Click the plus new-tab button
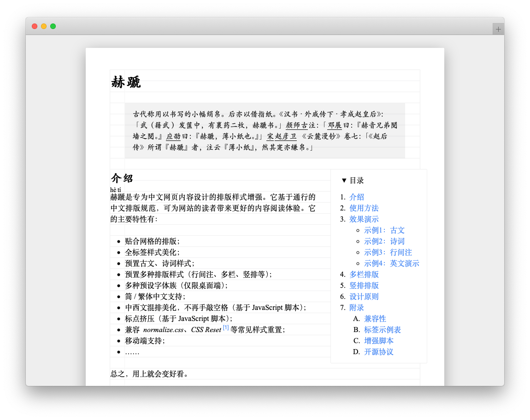 pos(498,29)
